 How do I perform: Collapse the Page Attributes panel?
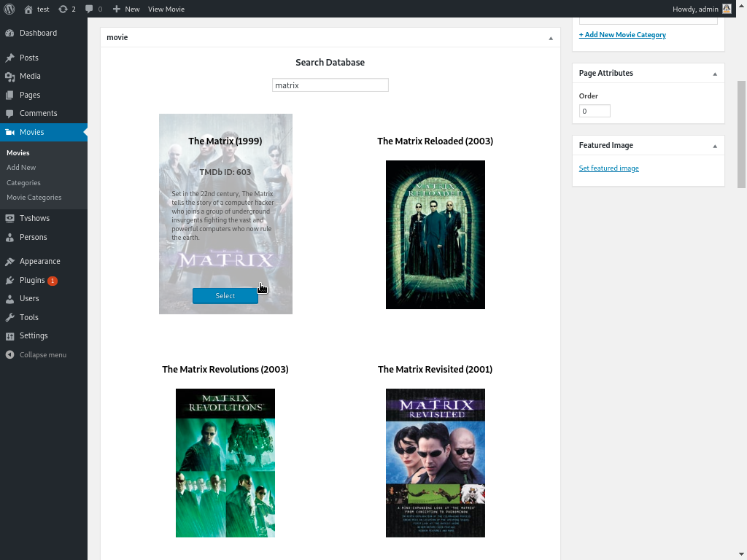click(714, 74)
